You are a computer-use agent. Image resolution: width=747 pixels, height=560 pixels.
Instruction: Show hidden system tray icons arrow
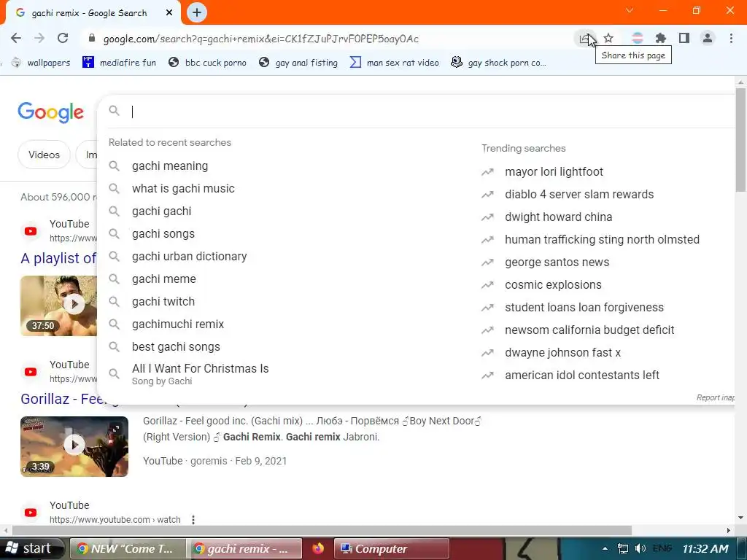point(605,548)
